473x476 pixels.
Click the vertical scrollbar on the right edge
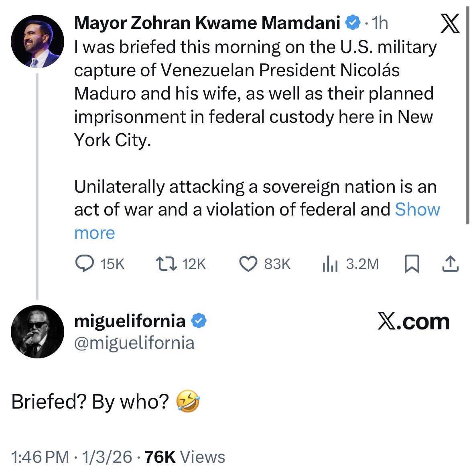(467, 116)
